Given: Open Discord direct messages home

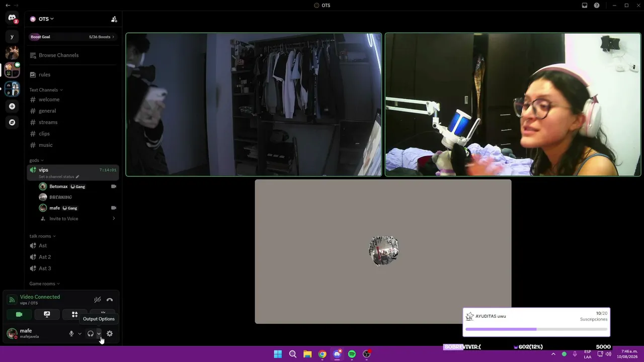Looking at the screenshot, I should click(12, 19).
